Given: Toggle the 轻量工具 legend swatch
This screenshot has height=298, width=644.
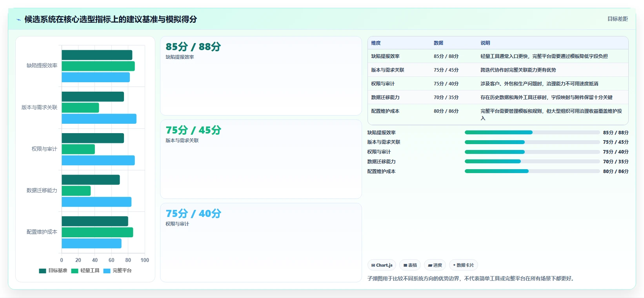Looking at the screenshot, I should [75, 271].
